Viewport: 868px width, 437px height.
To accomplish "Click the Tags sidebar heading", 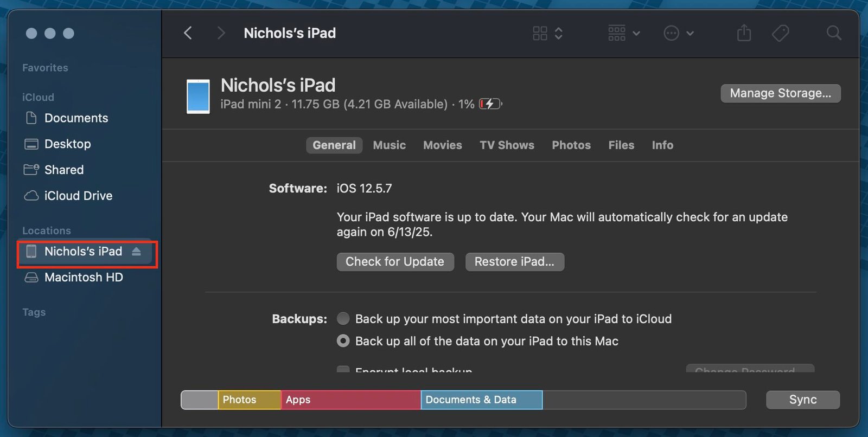I will coord(34,312).
